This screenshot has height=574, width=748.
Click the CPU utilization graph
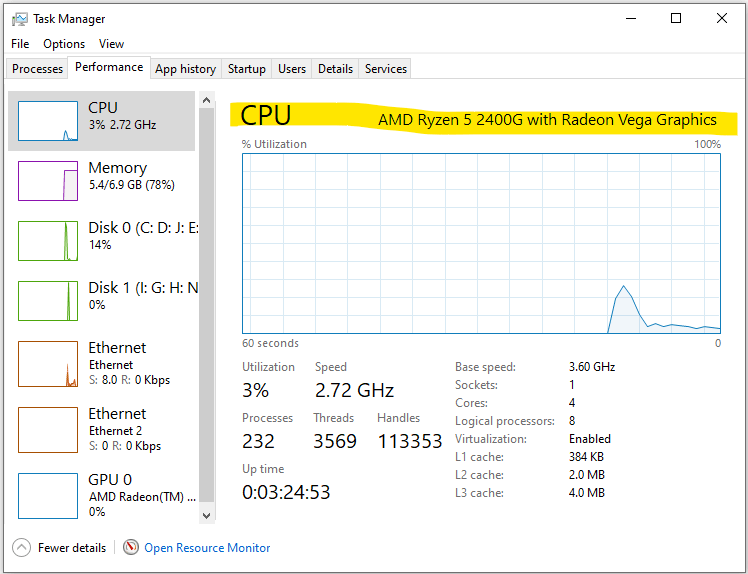pyautogui.click(x=481, y=243)
